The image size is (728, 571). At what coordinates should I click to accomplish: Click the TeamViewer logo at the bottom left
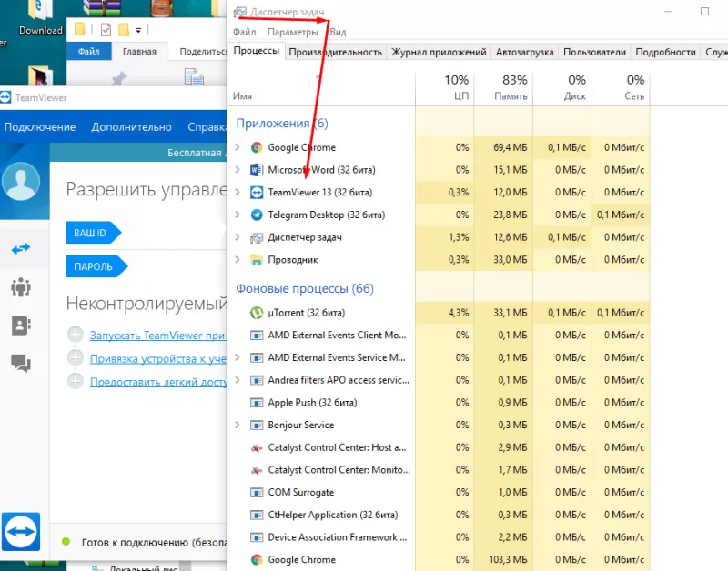21,532
